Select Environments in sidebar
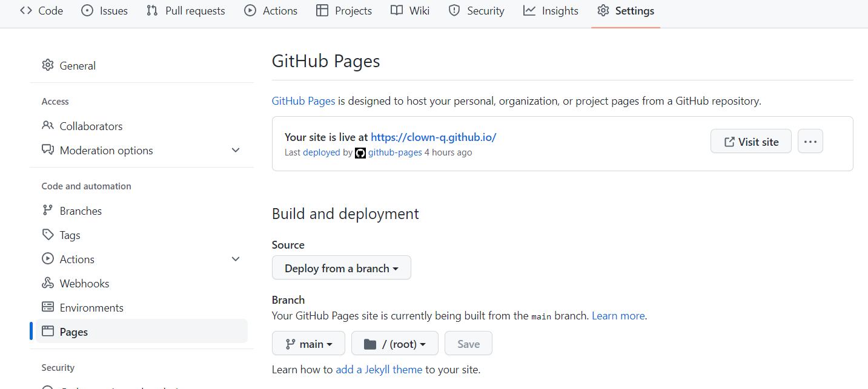This screenshot has height=389, width=868. (x=142, y=307)
